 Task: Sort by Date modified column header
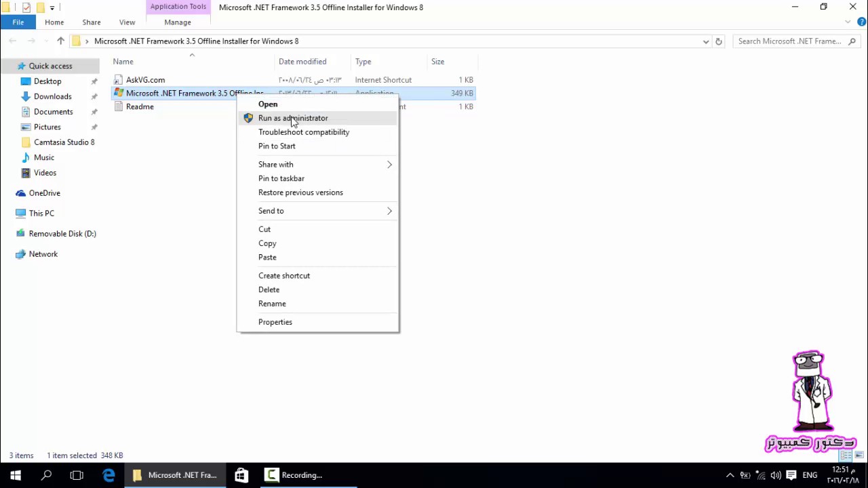point(314,62)
